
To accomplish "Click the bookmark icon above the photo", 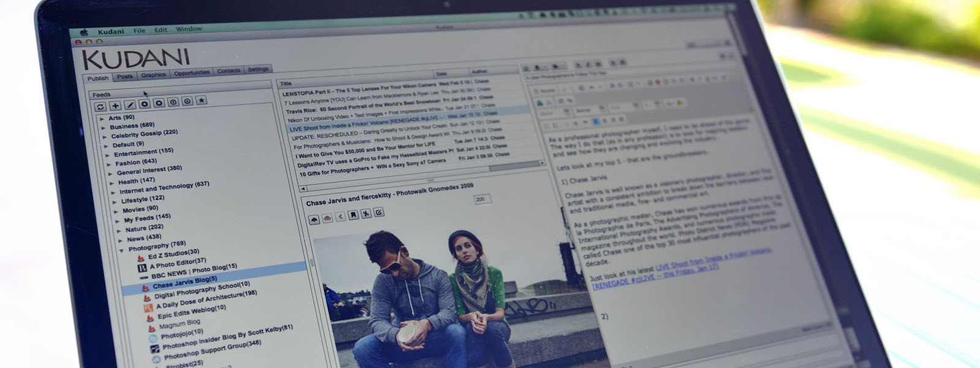I will [x=353, y=215].
